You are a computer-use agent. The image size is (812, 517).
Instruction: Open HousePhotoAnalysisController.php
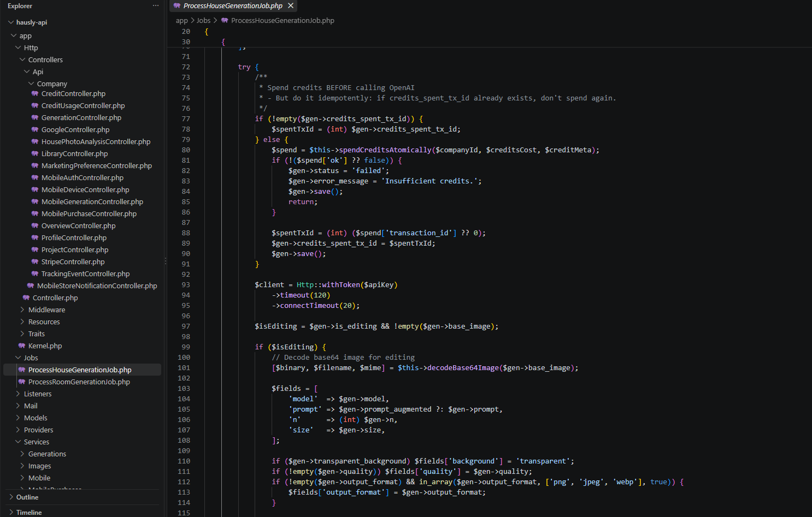click(x=96, y=142)
